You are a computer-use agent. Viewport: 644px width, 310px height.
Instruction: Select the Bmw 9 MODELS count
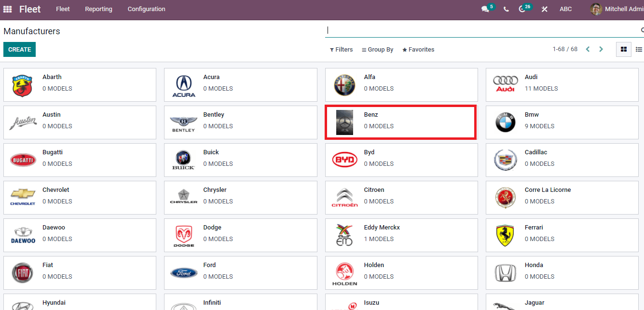point(539,126)
